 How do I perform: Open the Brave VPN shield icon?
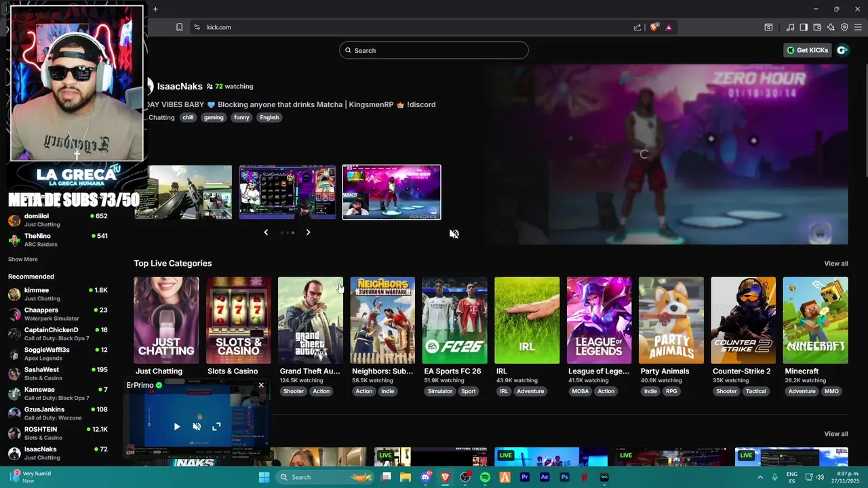pyautogui.click(x=844, y=27)
